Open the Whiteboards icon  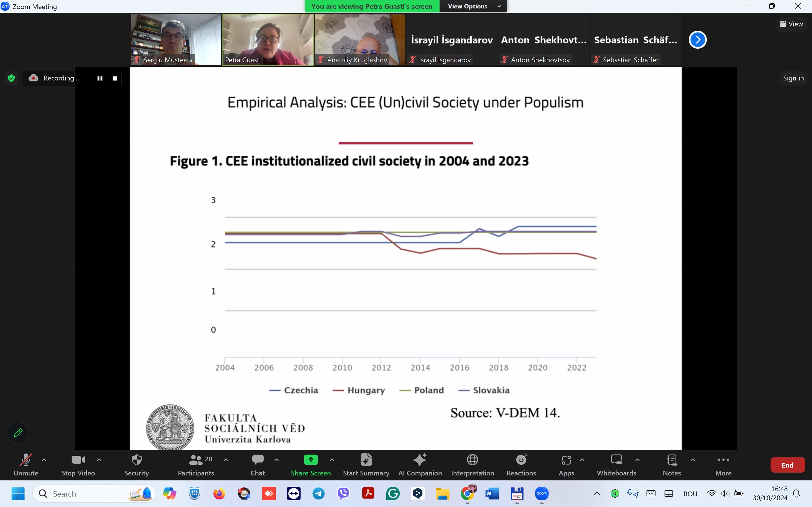coord(616,460)
